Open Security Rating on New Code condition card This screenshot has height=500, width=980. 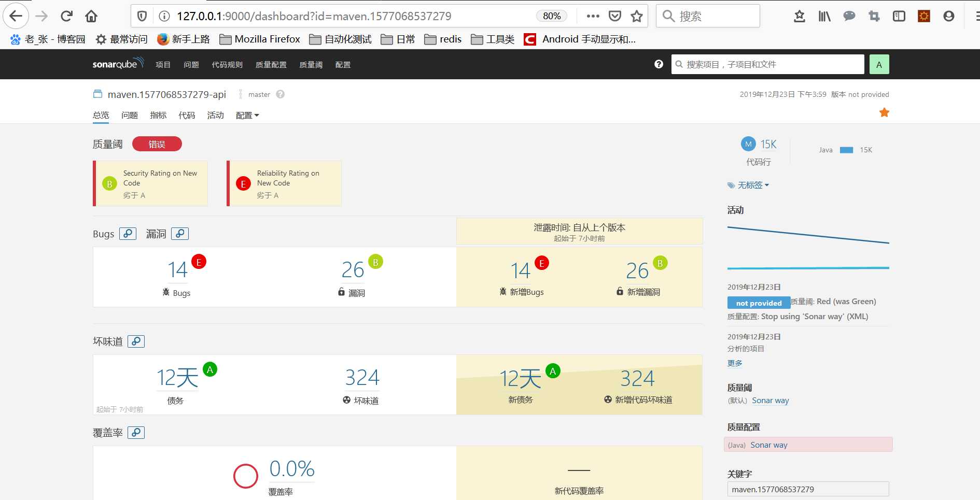[150, 183]
